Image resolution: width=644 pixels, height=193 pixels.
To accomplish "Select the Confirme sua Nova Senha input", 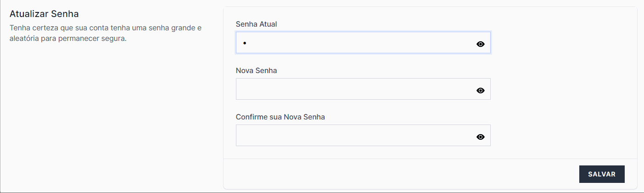I will 353,136.
